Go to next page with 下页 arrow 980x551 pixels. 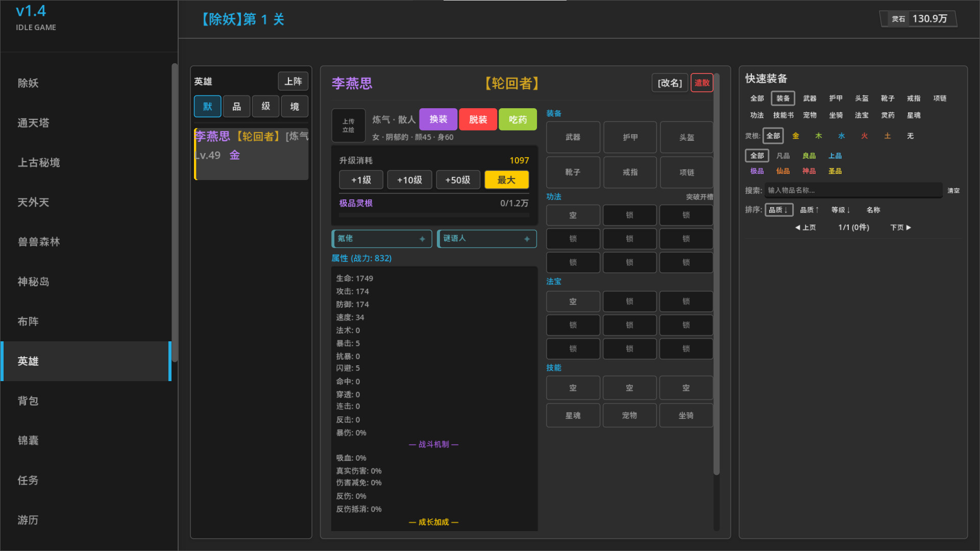(900, 228)
